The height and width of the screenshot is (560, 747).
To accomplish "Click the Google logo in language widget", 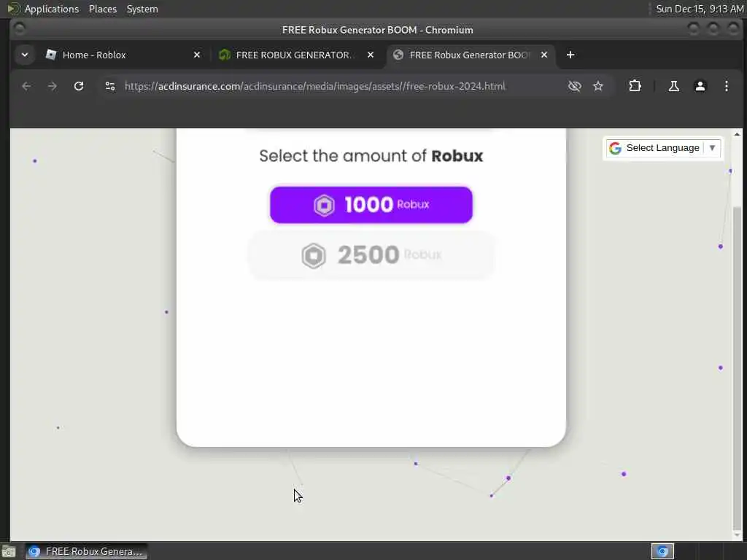I will [615, 148].
